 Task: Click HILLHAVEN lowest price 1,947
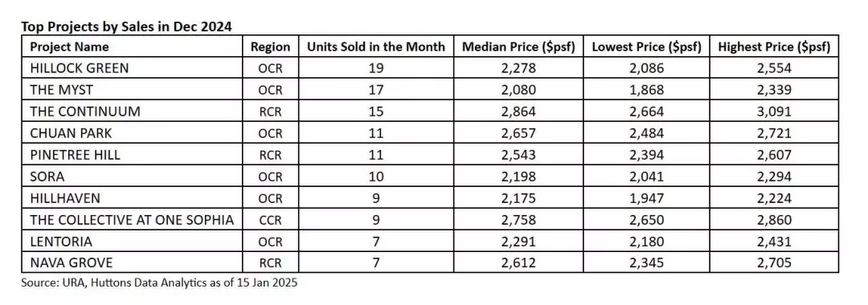point(646,198)
